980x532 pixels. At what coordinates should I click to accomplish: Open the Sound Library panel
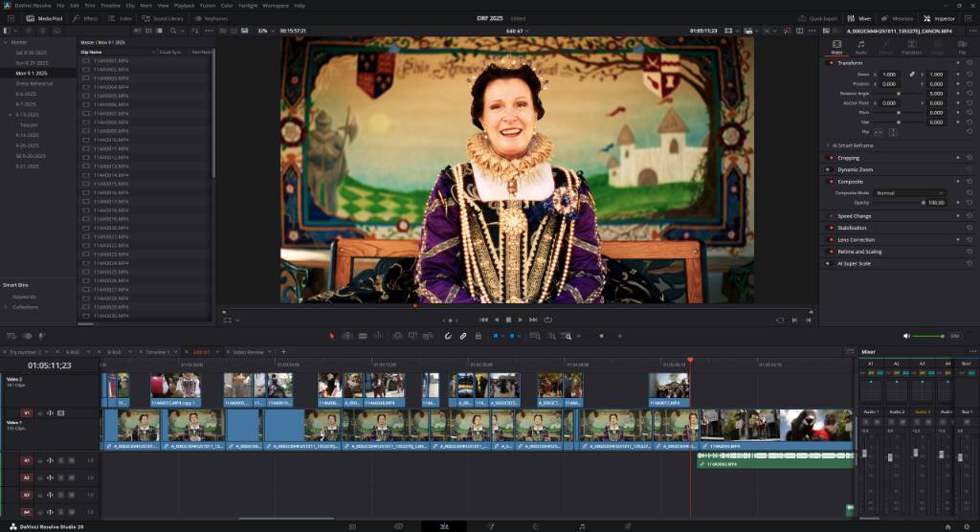(163, 19)
